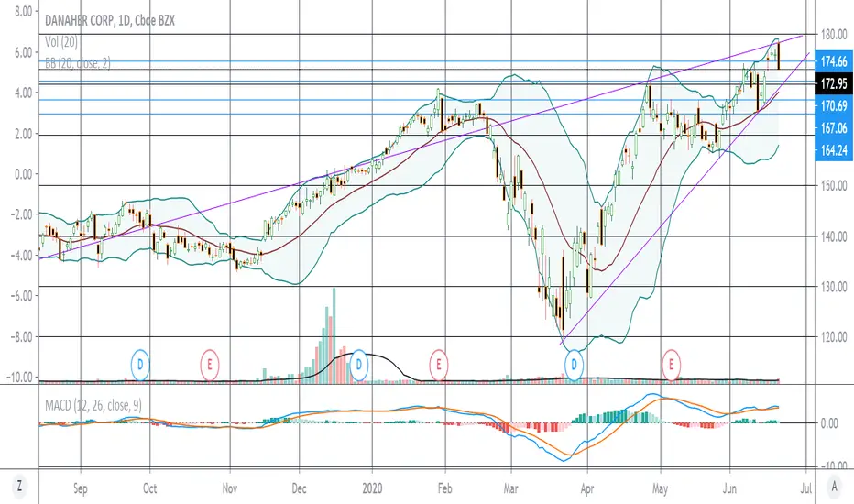Select the Vol (20) indicator legend

[61, 42]
